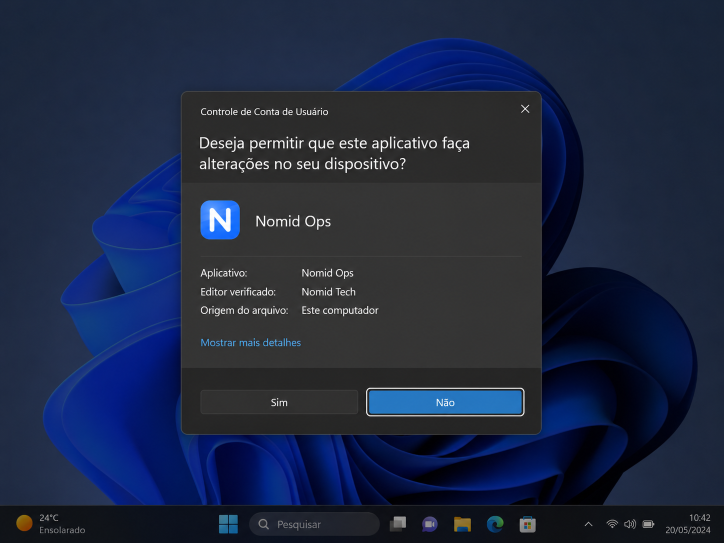Click the Wi-Fi network icon

(612, 524)
